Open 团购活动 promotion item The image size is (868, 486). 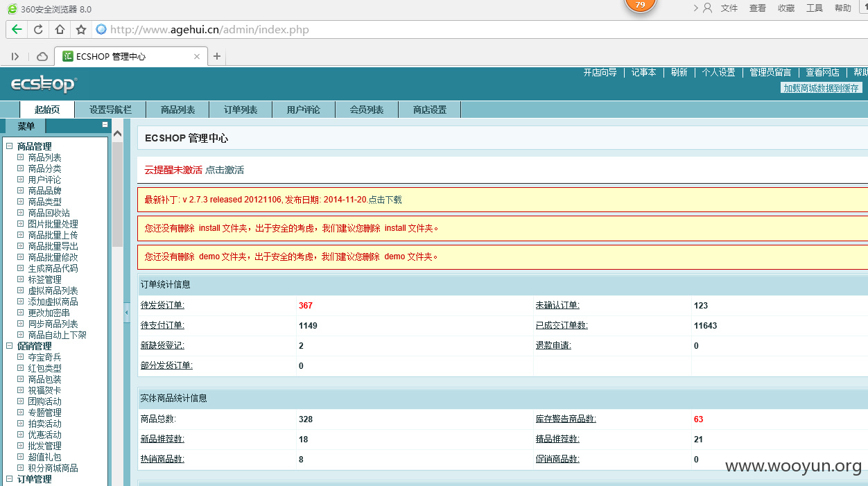[44, 401]
